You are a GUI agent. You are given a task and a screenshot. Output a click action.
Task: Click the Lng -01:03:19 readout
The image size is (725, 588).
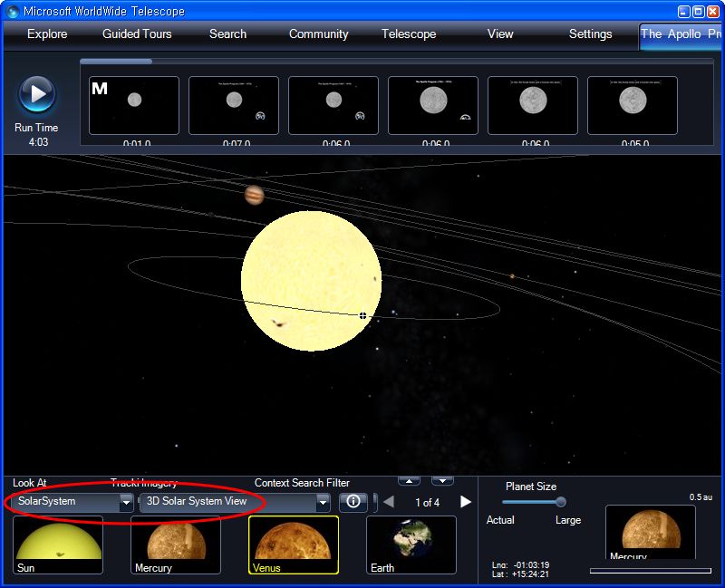click(x=520, y=564)
